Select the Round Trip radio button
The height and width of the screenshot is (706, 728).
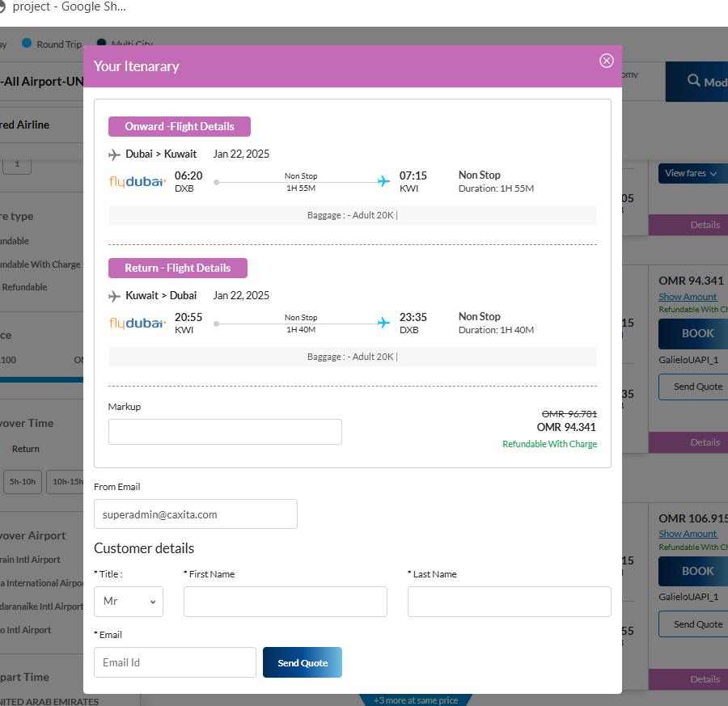pos(27,44)
